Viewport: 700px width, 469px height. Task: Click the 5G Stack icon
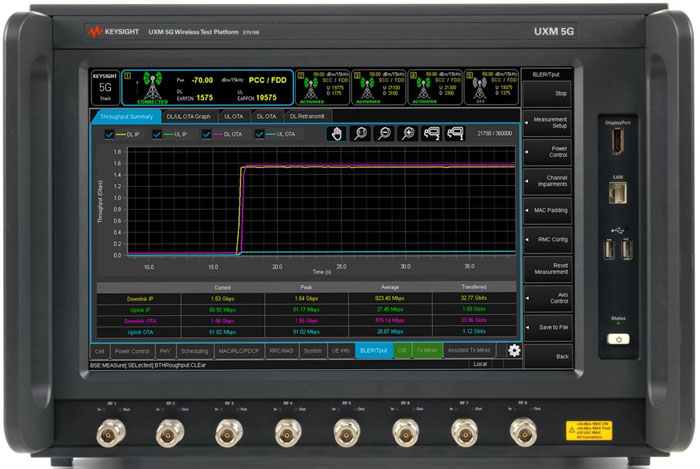pos(104,86)
